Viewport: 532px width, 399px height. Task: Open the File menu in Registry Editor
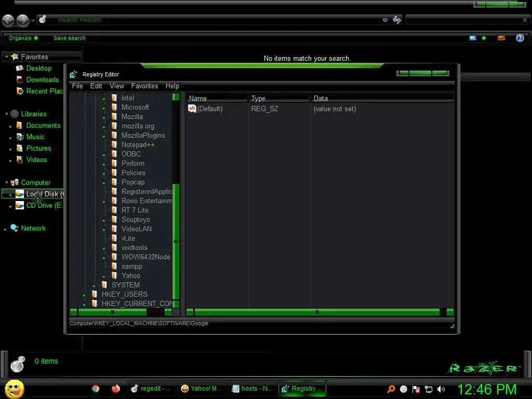click(77, 86)
